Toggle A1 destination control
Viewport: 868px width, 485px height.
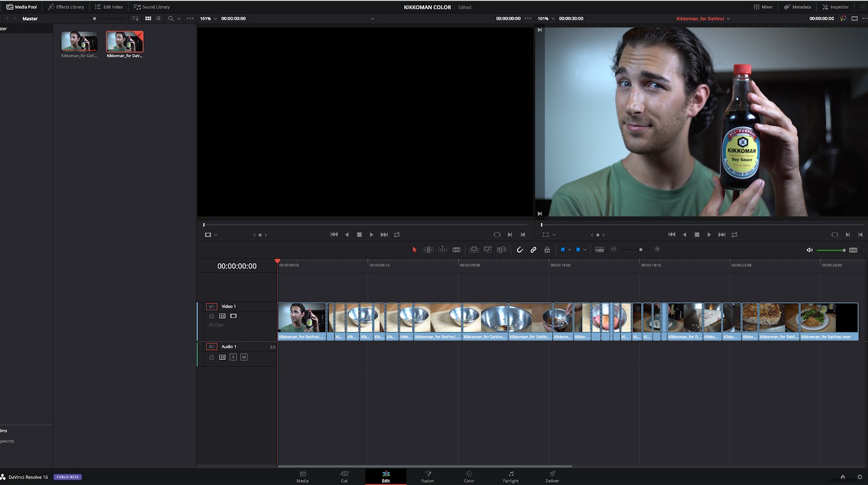[x=212, y=347]
